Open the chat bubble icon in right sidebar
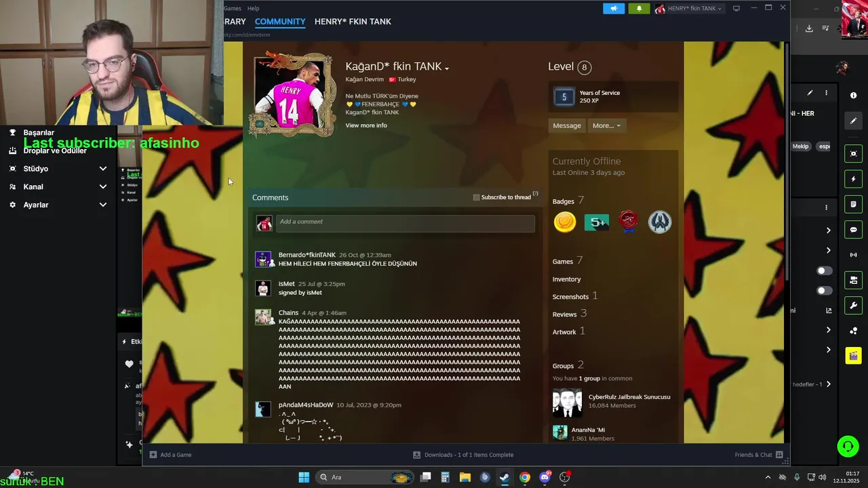 click(853, 230)
